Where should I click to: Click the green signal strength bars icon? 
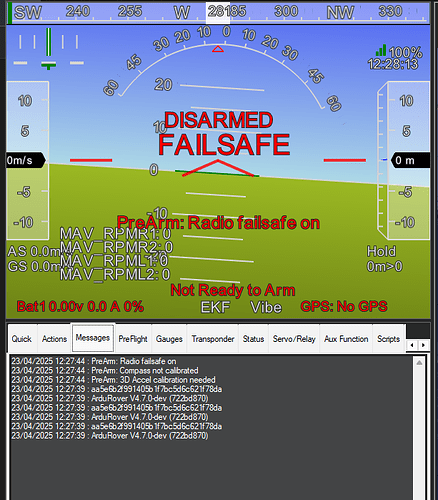click(x=381, y=50)
